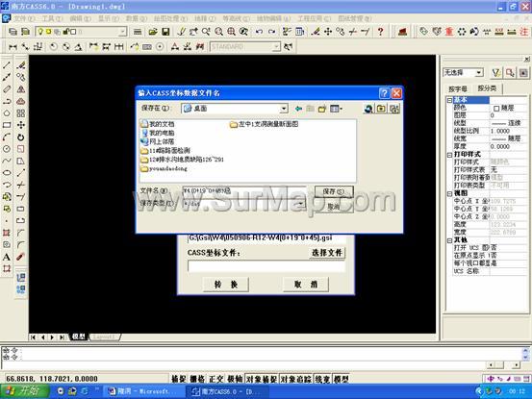532x399 pixels.
Task: Choose the Array (four squares) tool
Action: tap(21, 113)
